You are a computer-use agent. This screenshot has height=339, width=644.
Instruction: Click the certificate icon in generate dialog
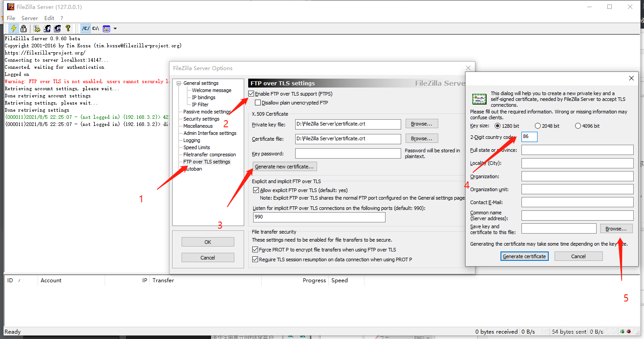pos(479,99)
